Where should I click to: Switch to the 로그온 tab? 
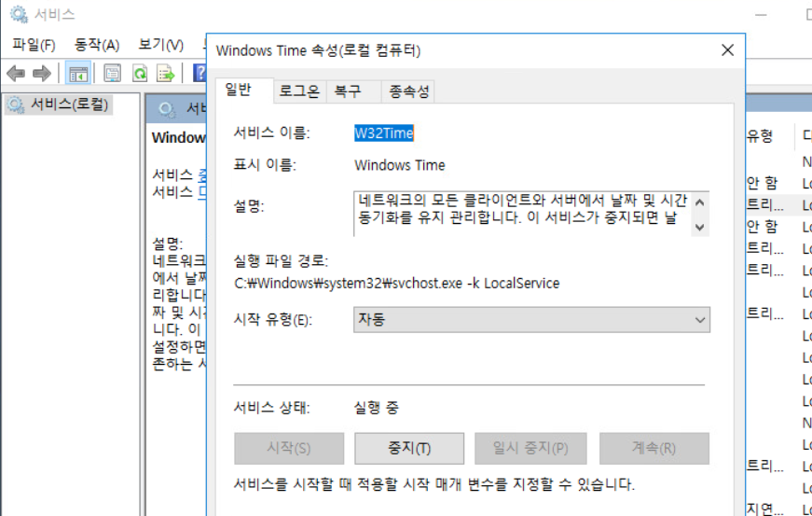[299, 91]
